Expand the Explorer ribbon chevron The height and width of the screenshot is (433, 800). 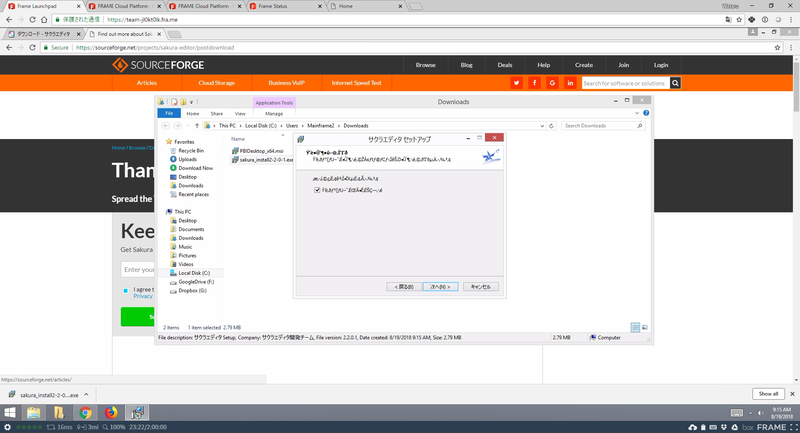(637, 113)
